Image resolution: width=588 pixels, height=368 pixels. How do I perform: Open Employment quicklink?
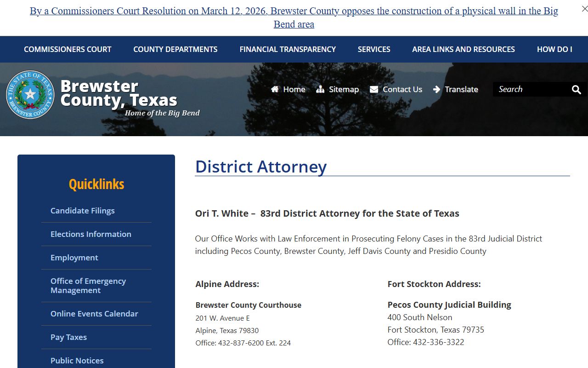[74, 258]
